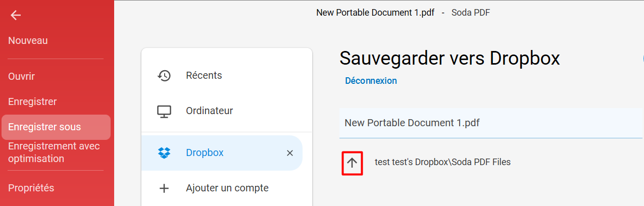Click the back arrow in red sidebar

16,16
